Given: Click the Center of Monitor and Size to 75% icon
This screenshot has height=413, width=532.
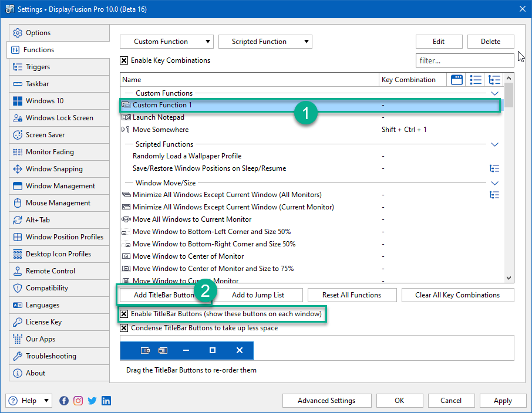Looking at the screenshot, I should 126,269.
